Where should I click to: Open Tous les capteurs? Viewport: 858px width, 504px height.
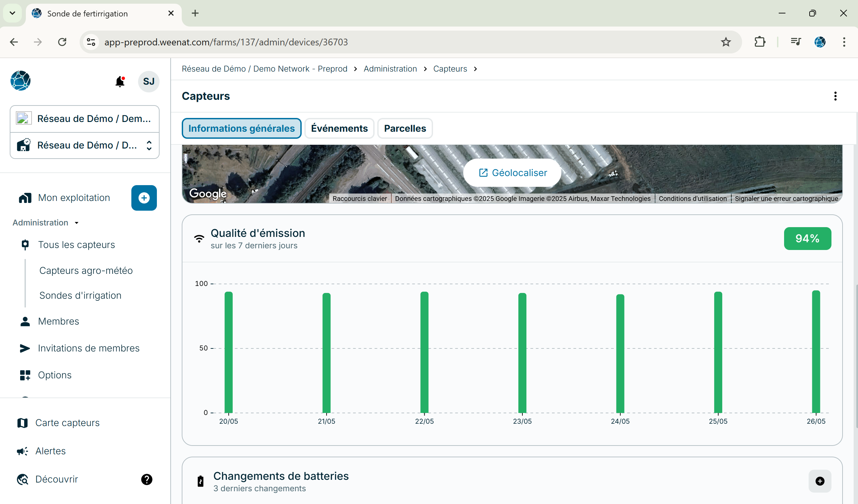76,245
